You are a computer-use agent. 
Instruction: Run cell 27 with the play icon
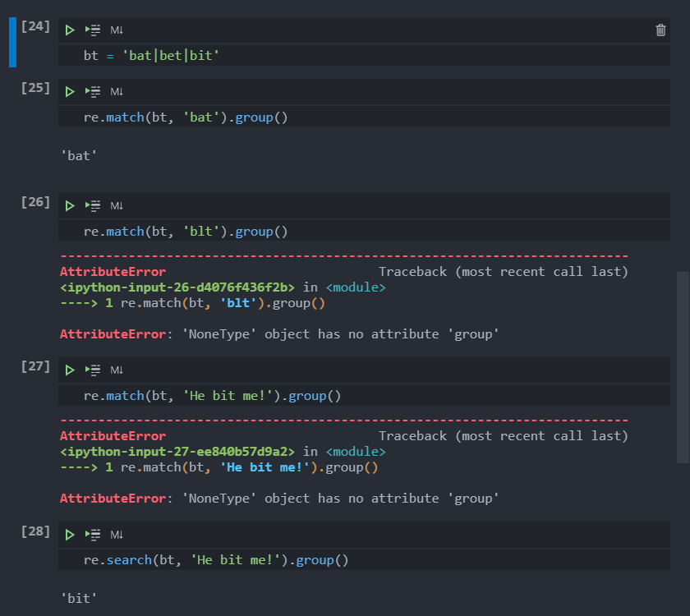tap(70, 370)
